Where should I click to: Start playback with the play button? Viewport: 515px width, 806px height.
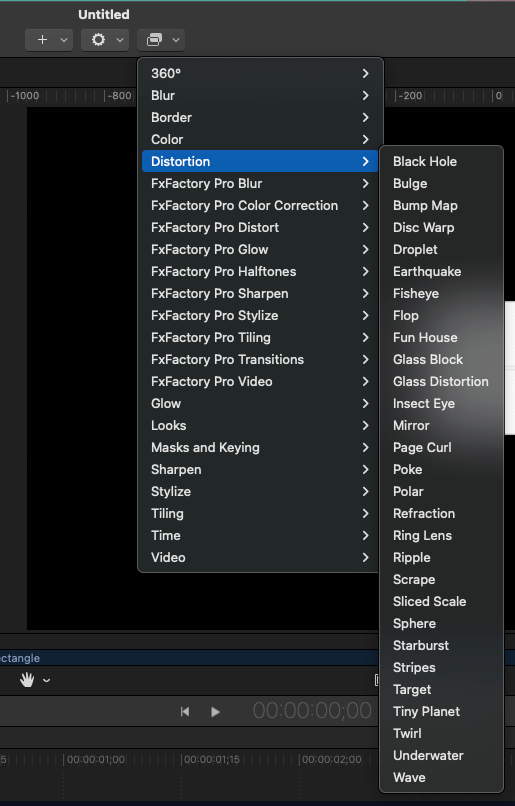pyautogui.click(x=215, y=711)
